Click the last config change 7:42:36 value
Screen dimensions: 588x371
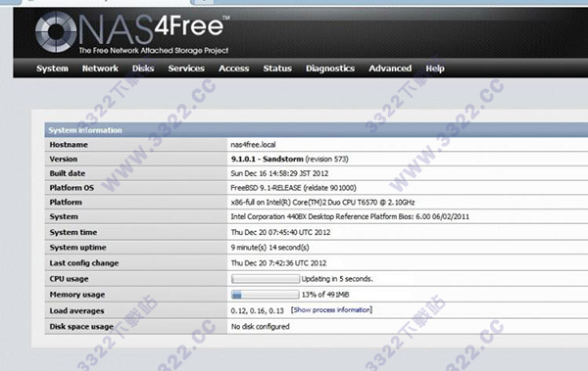coord(278,263)
